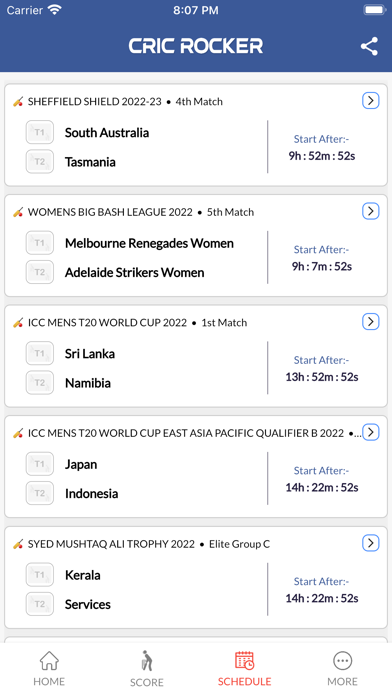This screenshot has width=392, height=696.
Task: Select Namibia team name
Action: (x=87, y=383)
